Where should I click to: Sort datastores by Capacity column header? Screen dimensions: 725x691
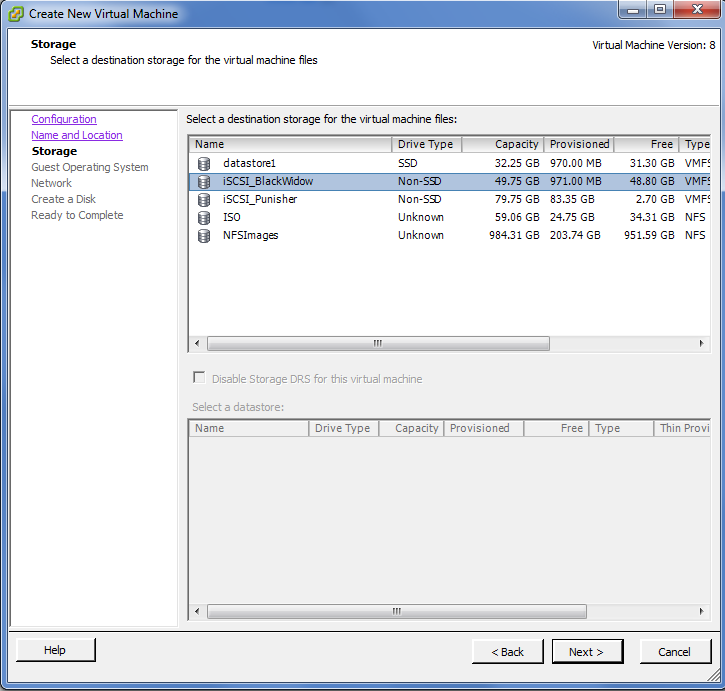click(x=503, y=144)
